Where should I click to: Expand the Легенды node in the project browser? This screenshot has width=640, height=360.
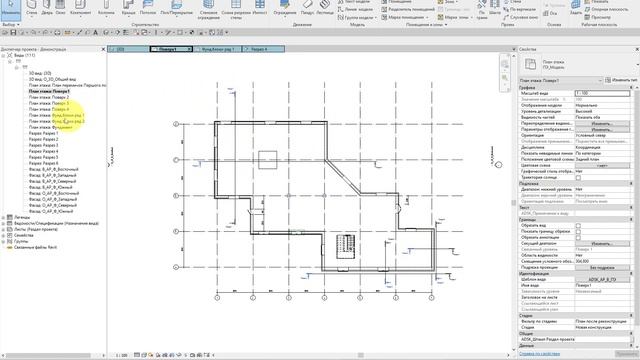3,218
